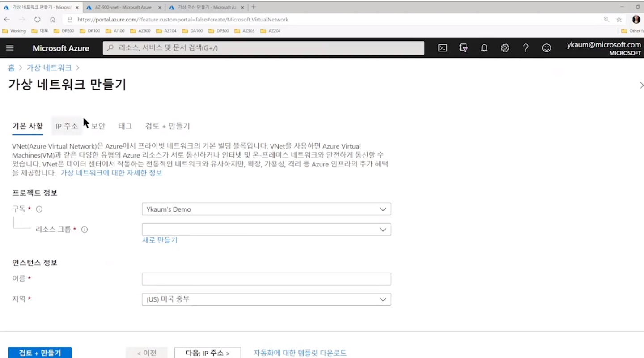Image resolution: width=644 pixels, height=358 pixels.
Task: Click the zoom magnifier icon in address bar
Action: 606,20
